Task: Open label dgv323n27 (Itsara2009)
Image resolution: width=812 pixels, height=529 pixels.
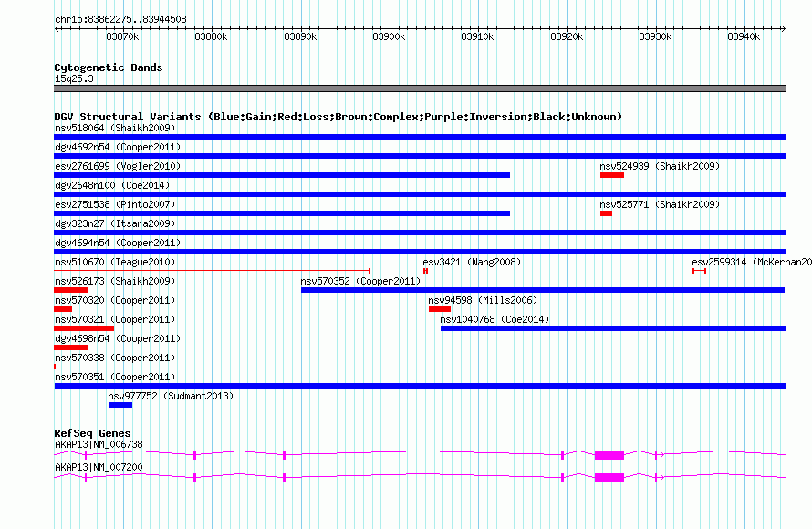Action: [115, 223]
